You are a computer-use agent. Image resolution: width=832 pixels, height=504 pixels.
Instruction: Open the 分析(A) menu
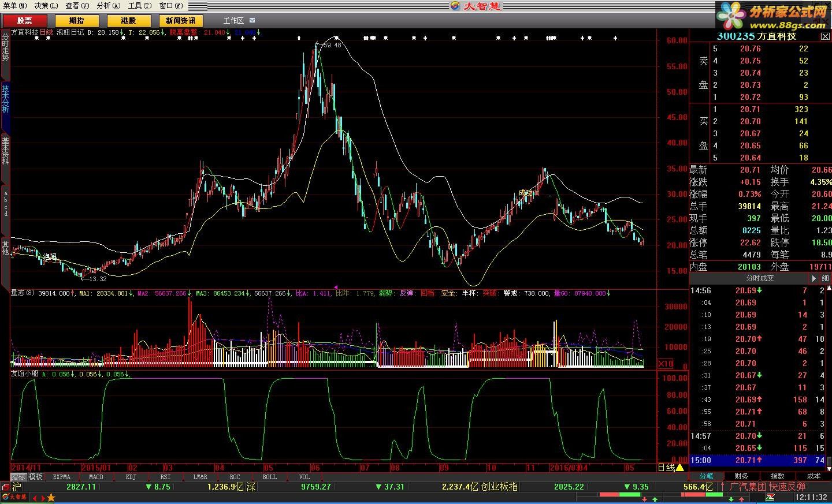[x=109, y=5]
